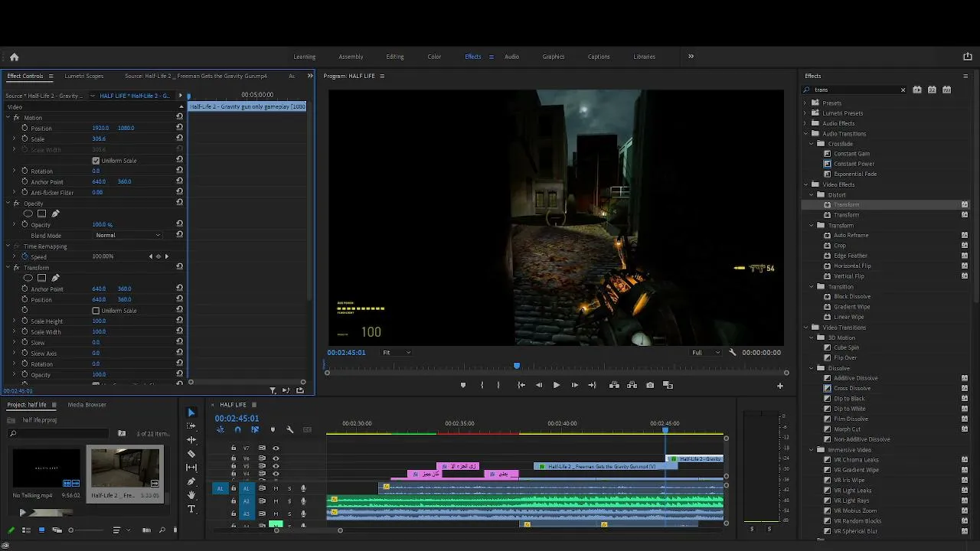
Task: Click Mark In in Program monitor
Action: (x=482, y=385)
